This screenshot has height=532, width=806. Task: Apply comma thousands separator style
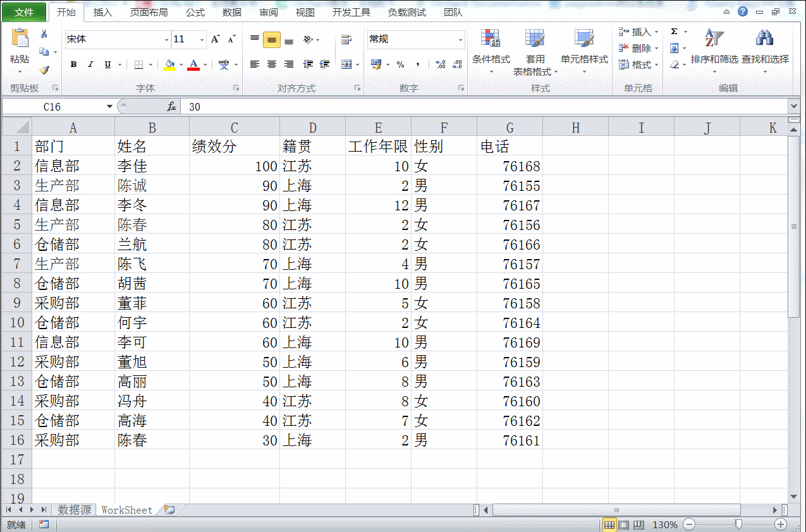pyautogui.click(x=417, y=64)
